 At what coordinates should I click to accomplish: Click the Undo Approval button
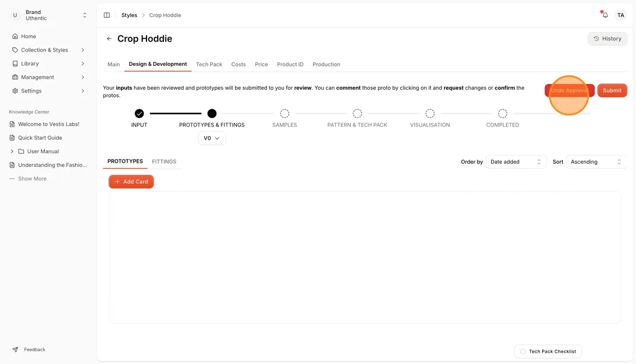(x=569, y=90)
